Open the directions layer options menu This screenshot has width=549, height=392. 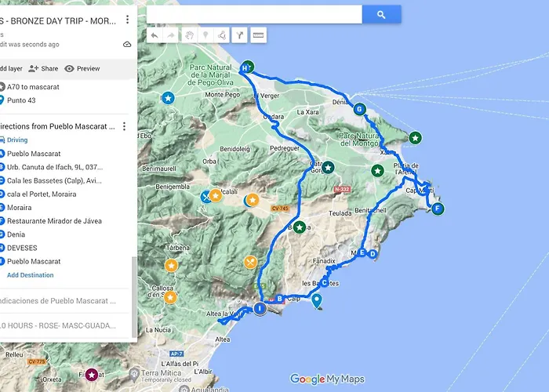(x=124, y=126)
